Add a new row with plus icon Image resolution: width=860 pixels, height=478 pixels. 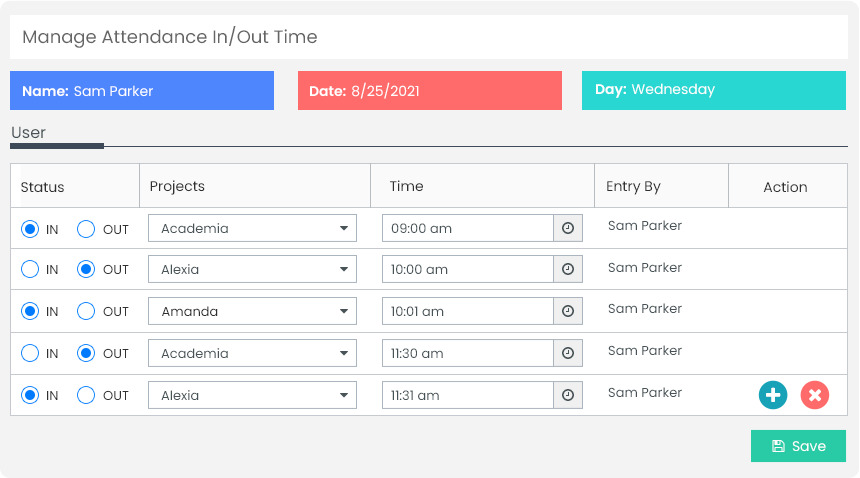[x=773, y=395]
